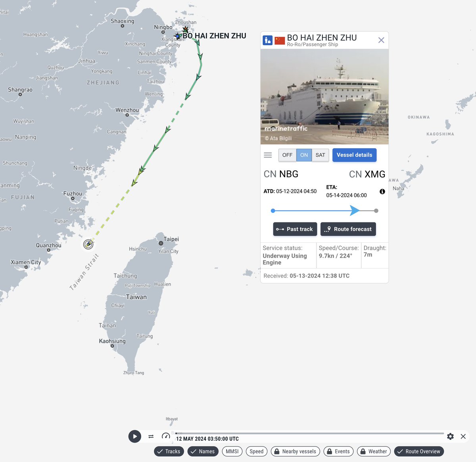Screen dimensions: 476x462
Task: Enable the Speed toggle
Action: (256, 451)
